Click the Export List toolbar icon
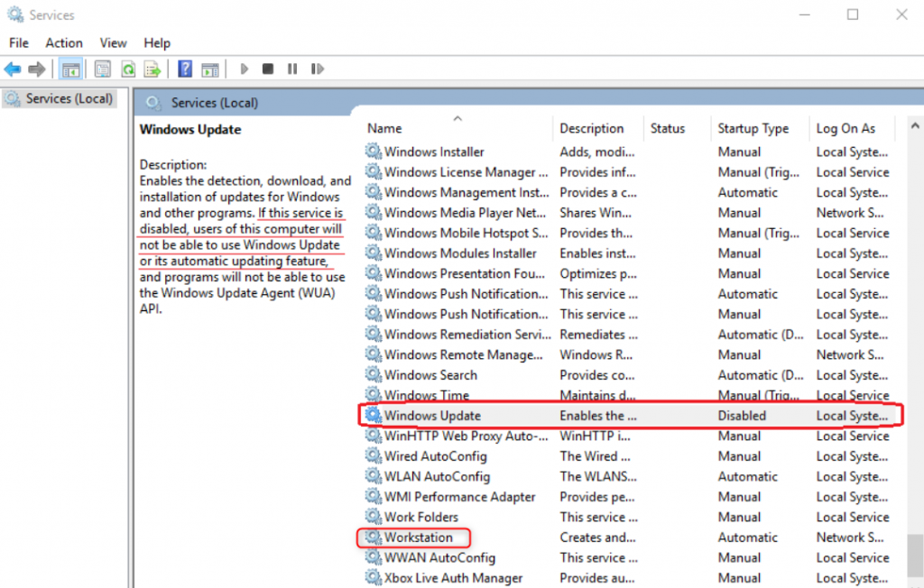Image resolution: width=924 pixels, height=588 pixels. click(x=152, y=69)
